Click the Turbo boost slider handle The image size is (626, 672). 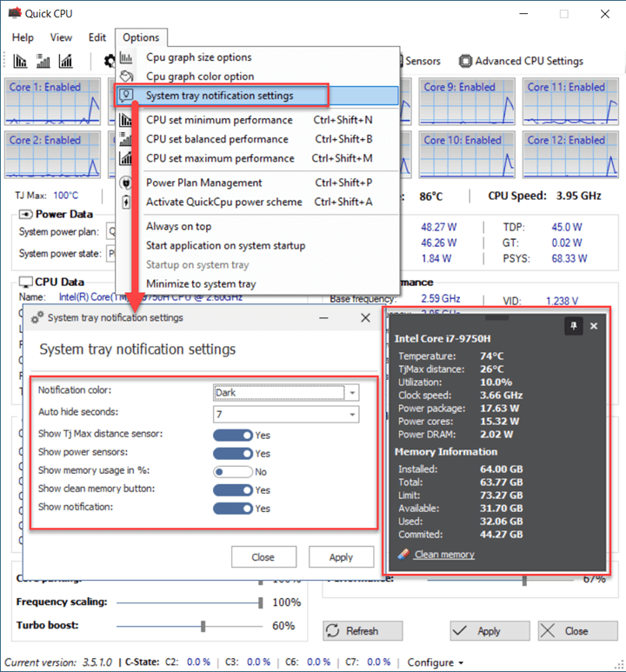[203, 626]
